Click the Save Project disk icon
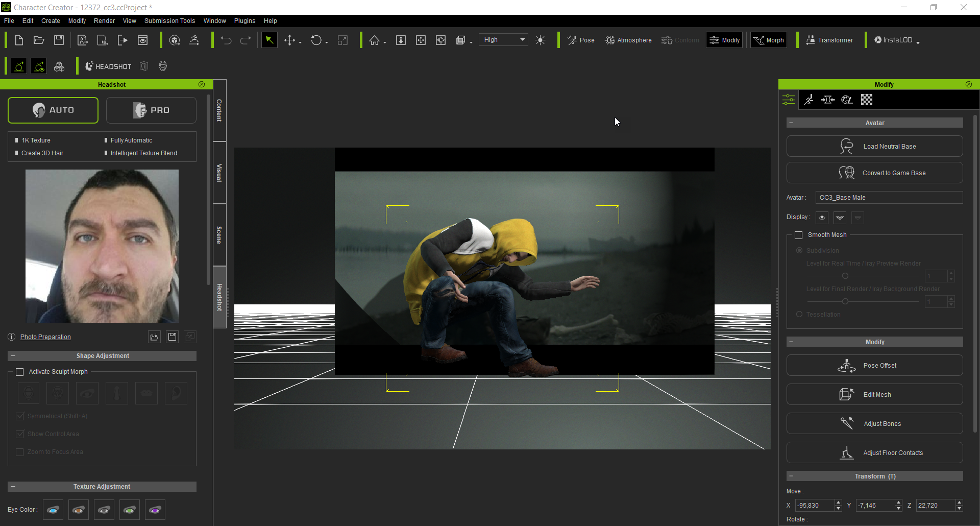Screen dimensions: 980x526 tap(59, 40)
